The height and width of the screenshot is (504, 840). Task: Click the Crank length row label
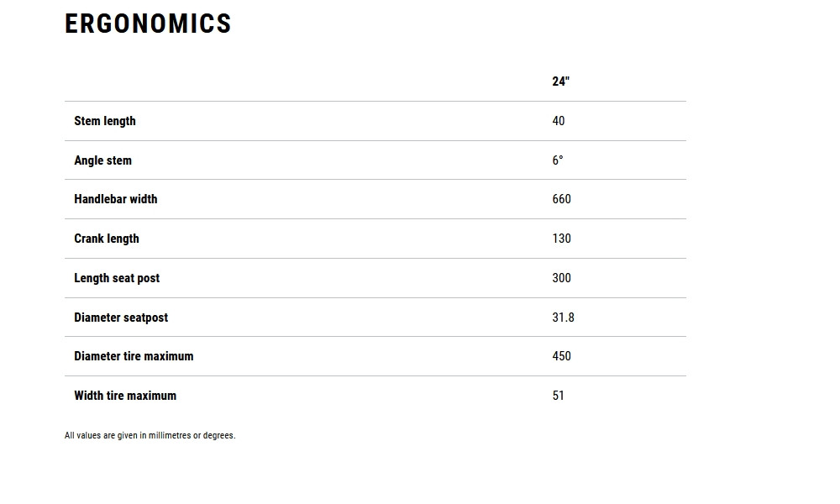107,239
